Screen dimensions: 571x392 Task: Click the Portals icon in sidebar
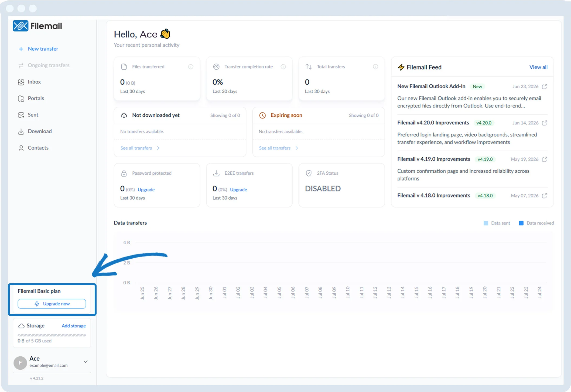point(21,99)
